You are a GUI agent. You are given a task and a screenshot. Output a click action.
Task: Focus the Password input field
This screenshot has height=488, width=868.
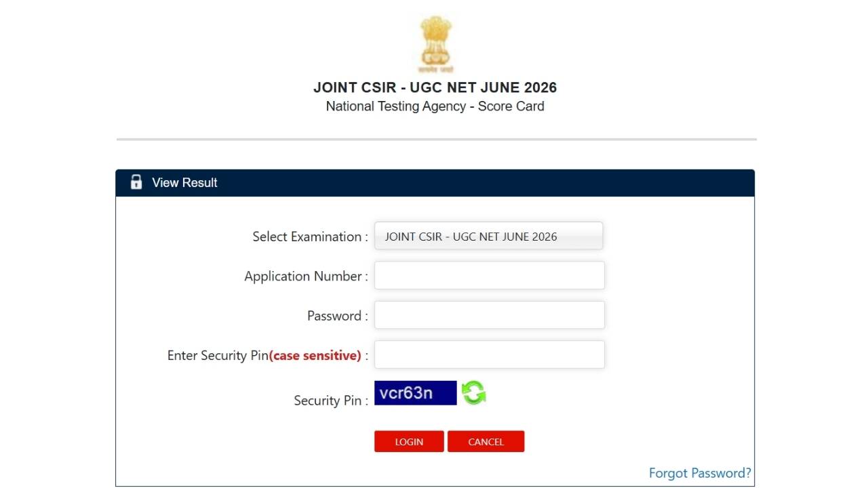(x=490, y=315)
